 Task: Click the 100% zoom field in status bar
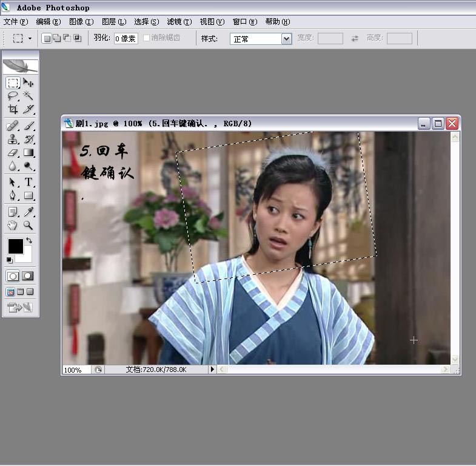pos(76,370)
